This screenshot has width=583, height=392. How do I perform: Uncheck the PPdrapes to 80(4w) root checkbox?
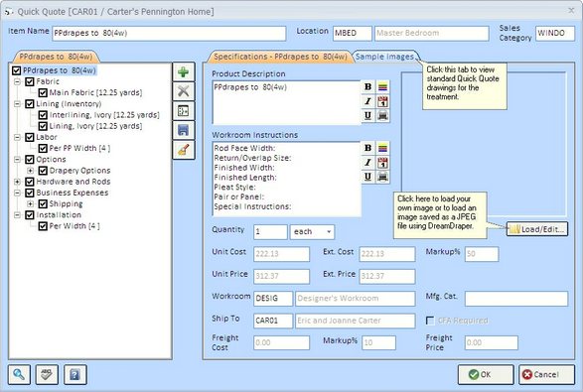tap(16, 70)
